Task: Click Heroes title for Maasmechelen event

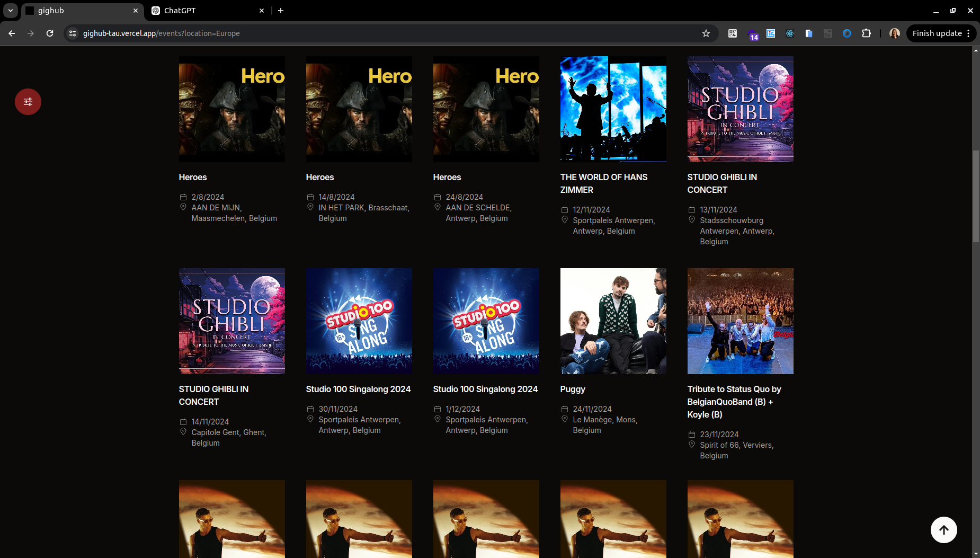Action: point(193,177)
